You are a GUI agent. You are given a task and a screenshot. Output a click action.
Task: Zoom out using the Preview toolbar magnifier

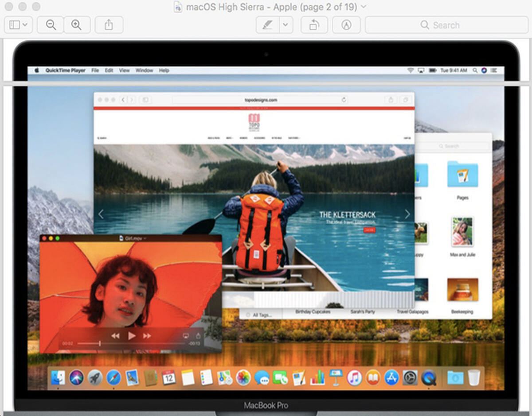tap(51, 25)
